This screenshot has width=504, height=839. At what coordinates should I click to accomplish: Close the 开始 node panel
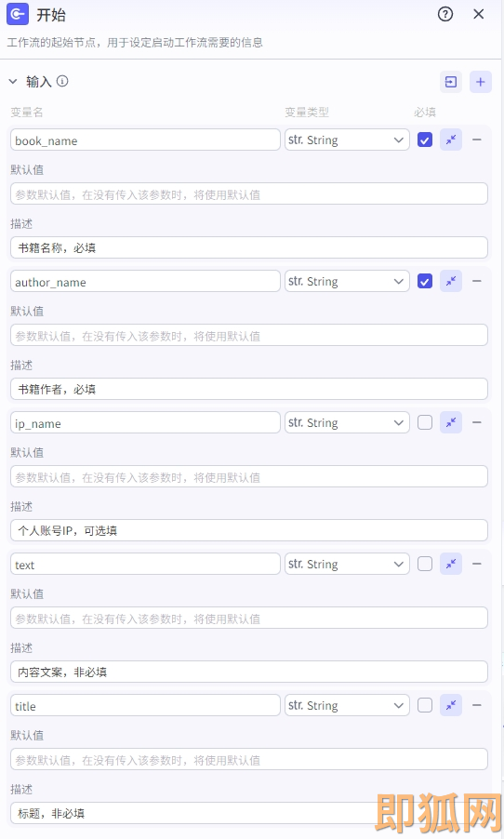pyautogui.click(x=479, y=15)
